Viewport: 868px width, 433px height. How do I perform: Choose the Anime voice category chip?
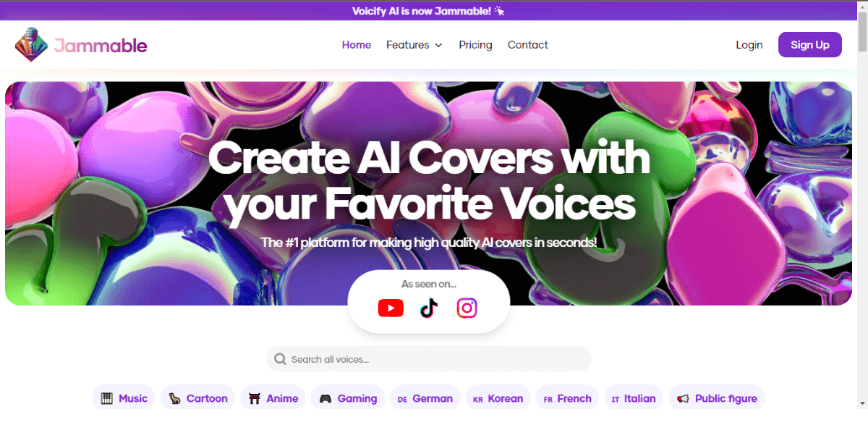pyautogui.click(x=273, y=398)
